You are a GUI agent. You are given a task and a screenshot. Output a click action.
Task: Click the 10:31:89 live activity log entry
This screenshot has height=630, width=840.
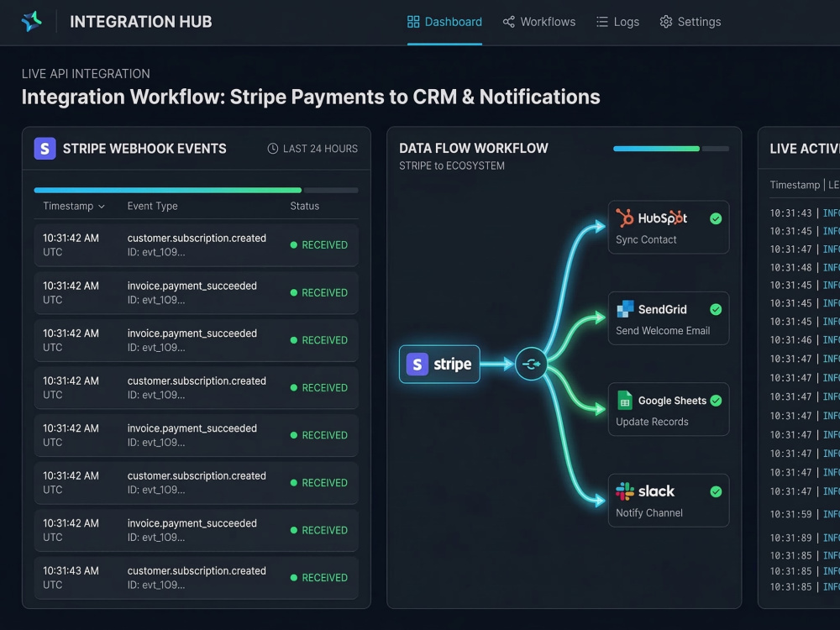pos(805,538)
